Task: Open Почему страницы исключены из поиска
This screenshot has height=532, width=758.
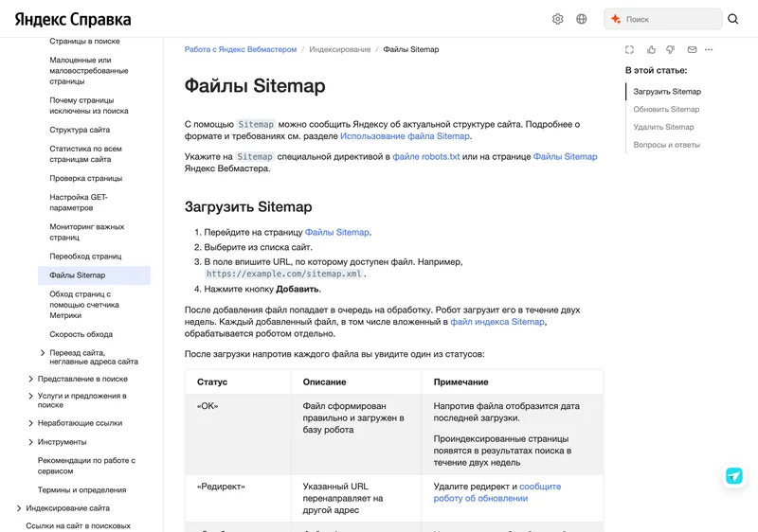Action: pyautogui.click(x=89, y=105)
